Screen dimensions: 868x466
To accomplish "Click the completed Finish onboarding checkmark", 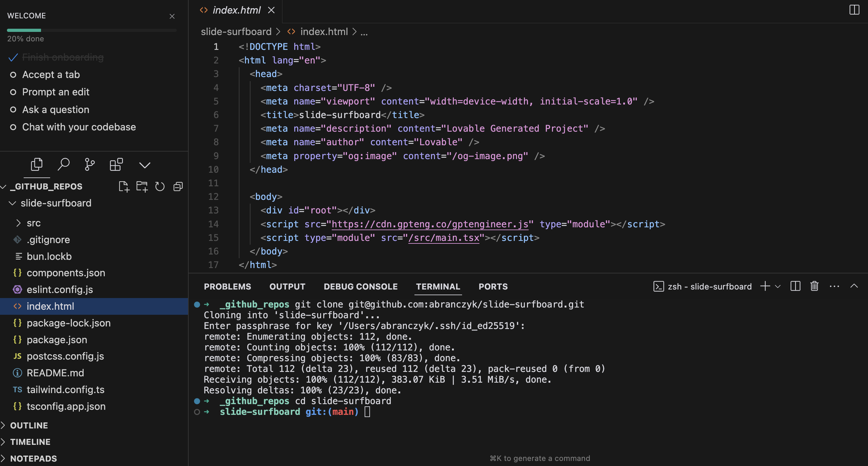I will 13,57.
